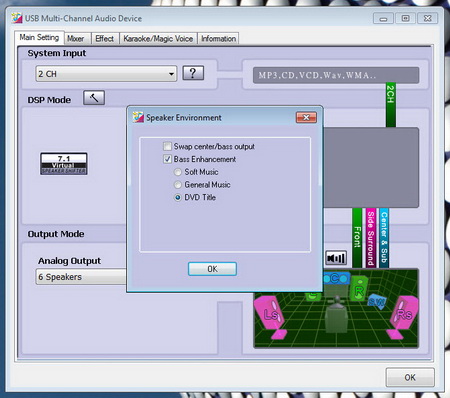Confirm with OK in Speaker Environment dialog
Screen dimensions: 450x398
(x=212, y=269)
